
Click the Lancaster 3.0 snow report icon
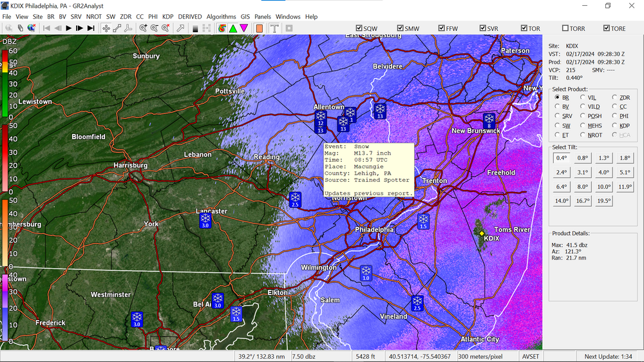(205, 220)
